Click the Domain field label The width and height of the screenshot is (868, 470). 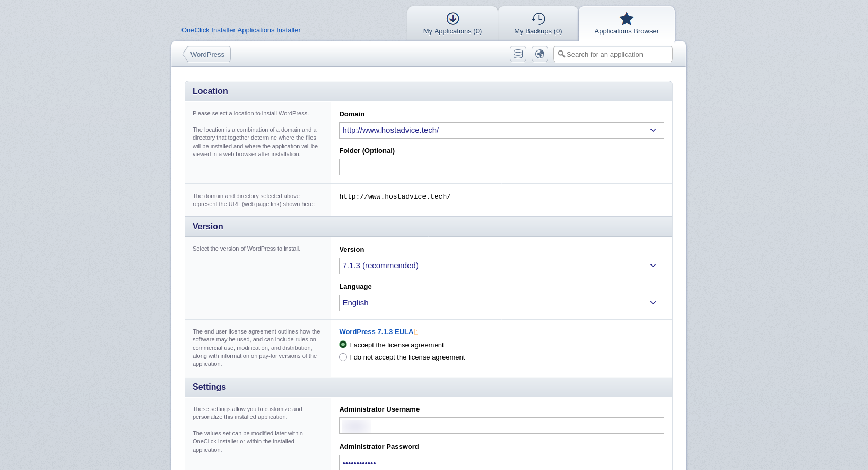point(352,114)
